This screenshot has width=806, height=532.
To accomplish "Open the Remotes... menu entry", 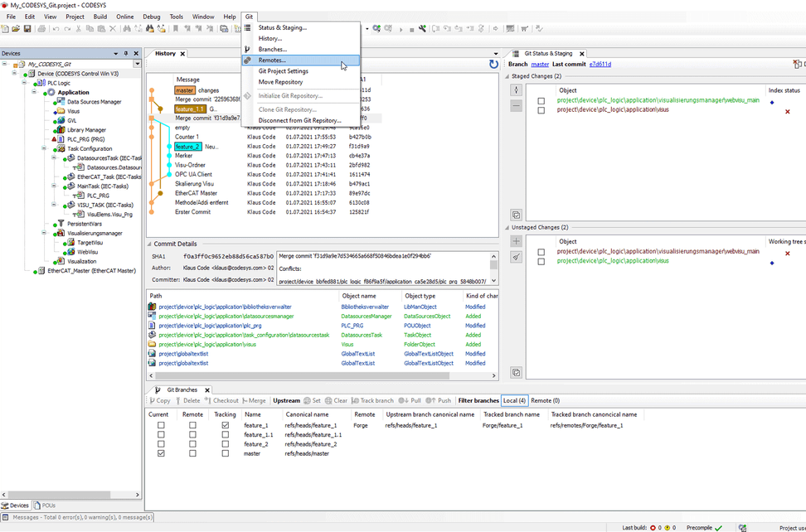I will pos(300,60).
